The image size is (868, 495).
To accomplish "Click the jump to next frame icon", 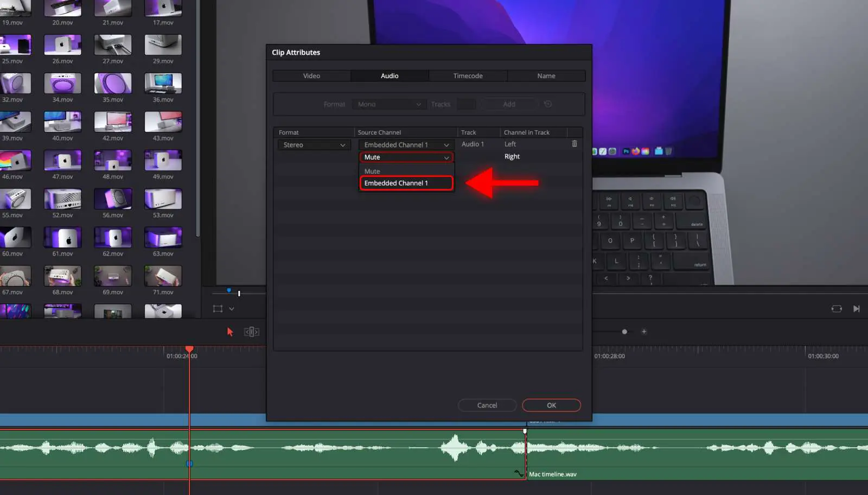I will [x=857, y=308].
